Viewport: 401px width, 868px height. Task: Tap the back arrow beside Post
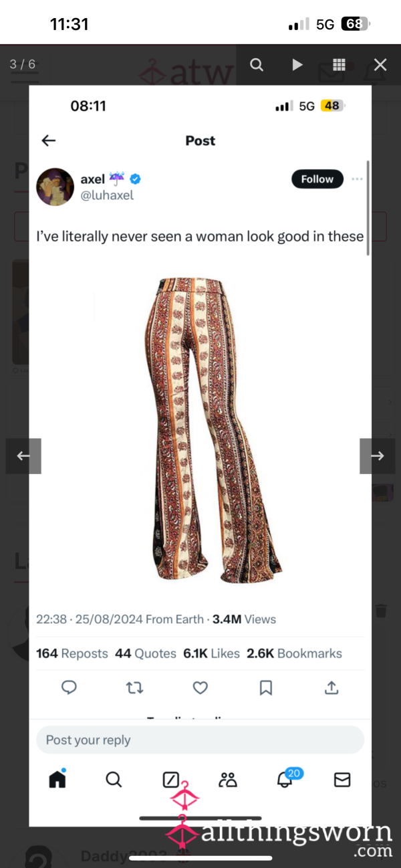tap(49, 140)
